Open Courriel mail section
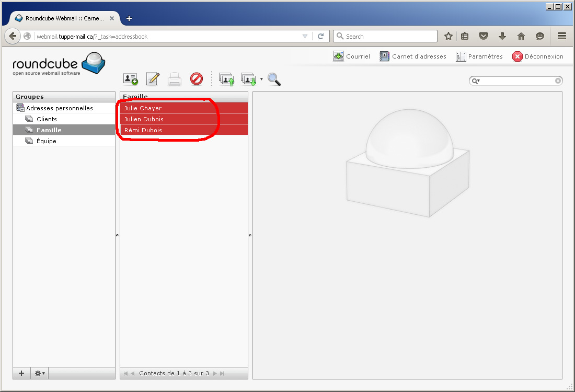The height and width of the screenshot is (392, 575). (x=351, y=56)
